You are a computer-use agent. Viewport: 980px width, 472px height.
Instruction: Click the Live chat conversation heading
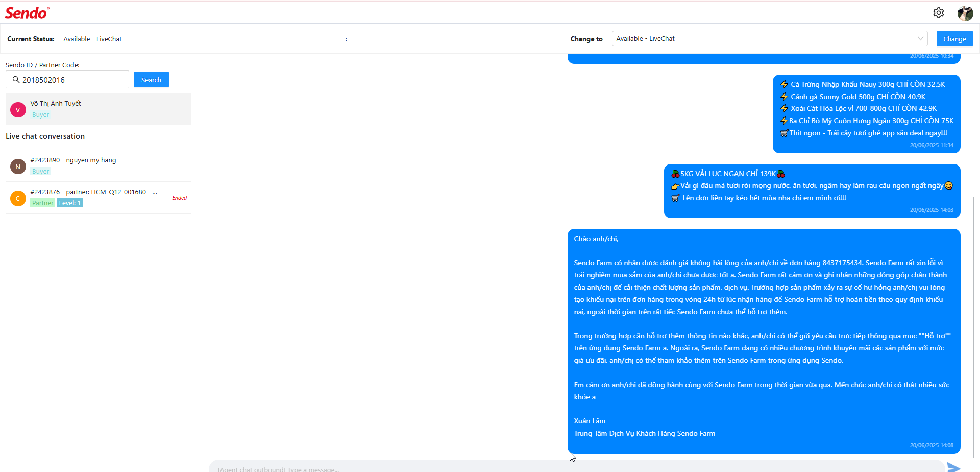click(45, 136)
